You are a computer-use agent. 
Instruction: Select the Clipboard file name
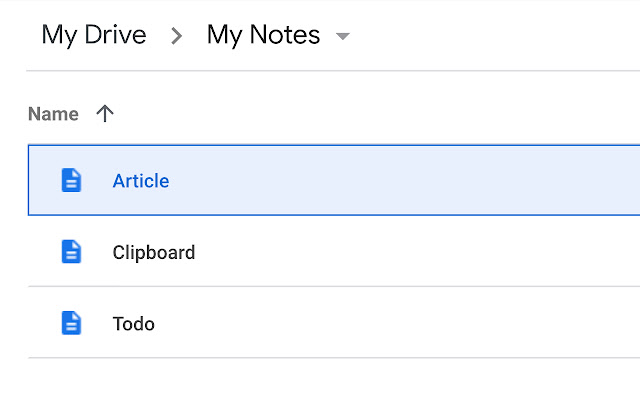click(x=154, y=252)
